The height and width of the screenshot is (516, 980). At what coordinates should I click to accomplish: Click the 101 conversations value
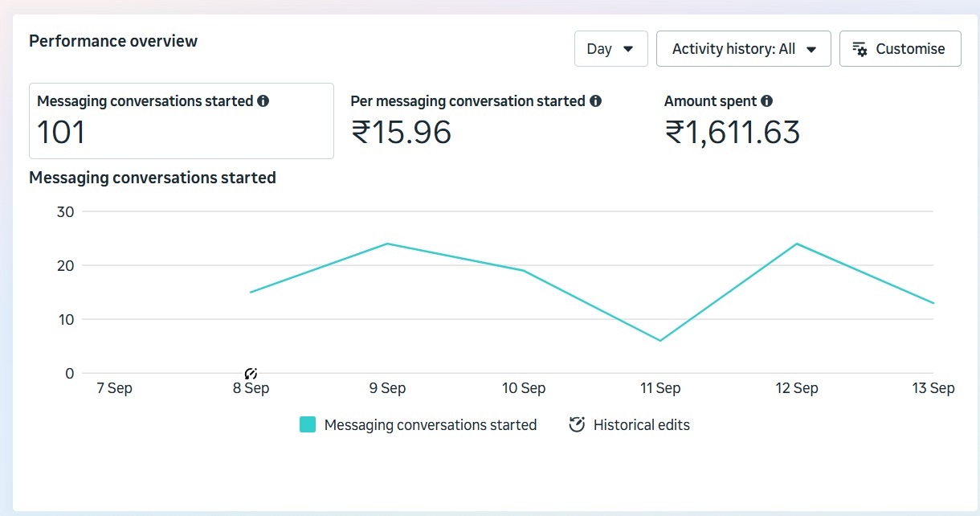(x=62, y=133)
